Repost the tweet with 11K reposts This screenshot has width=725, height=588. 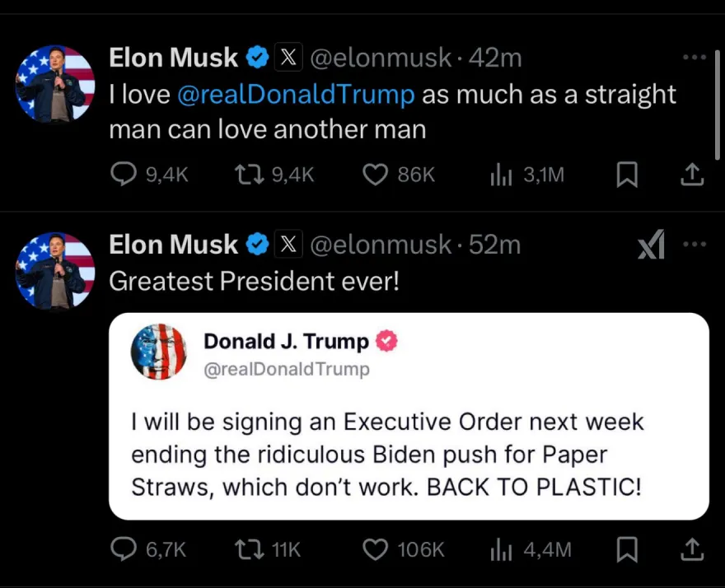pyautogui.click(x=244, y=548)
